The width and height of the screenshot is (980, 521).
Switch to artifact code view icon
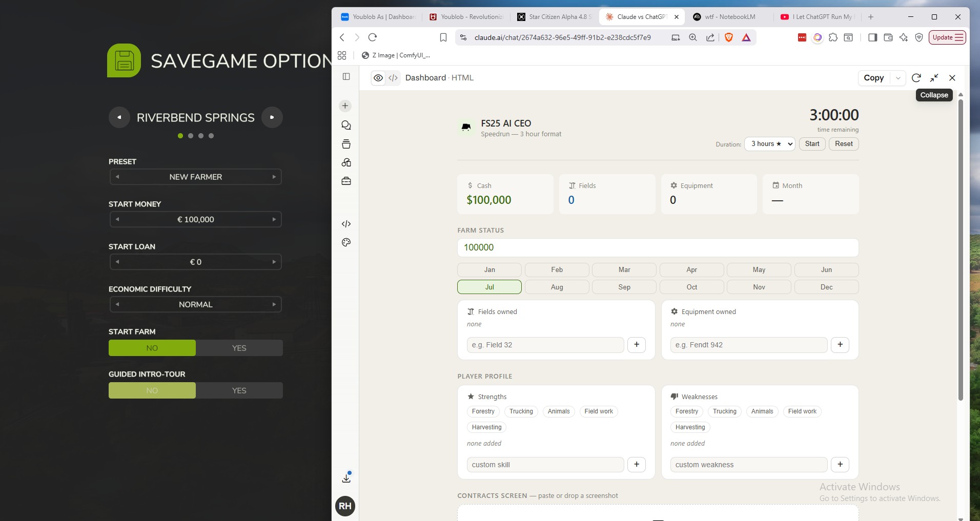pos(393,78)
